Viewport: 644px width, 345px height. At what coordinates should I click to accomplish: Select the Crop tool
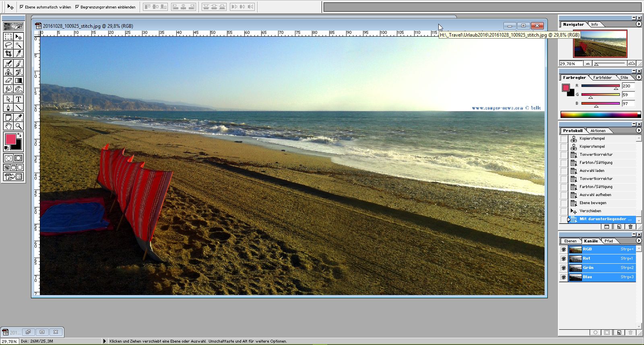pos(8,54)
